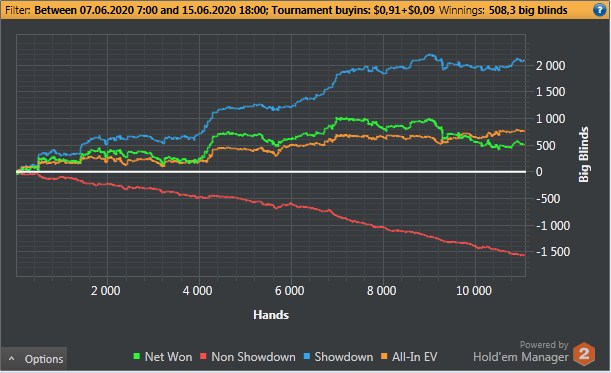The height and width of the screenshot is (373, 611).
Task: Click the -1 500 big blinds axis label
Action: pos(553,252)
